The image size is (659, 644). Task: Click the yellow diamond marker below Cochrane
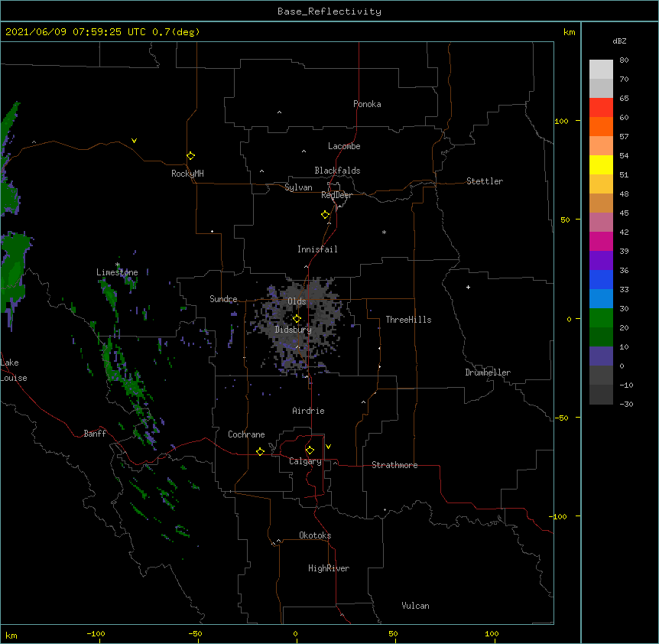pyautogui.click(x=260, y=451)
